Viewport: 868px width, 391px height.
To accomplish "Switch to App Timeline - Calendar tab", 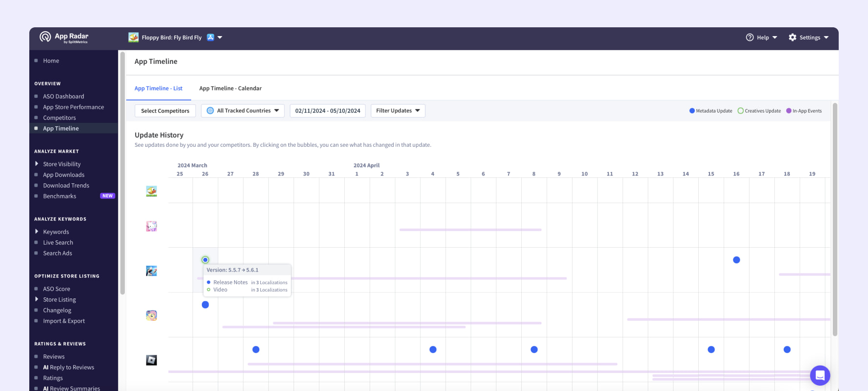I will [x=230, y=88].
